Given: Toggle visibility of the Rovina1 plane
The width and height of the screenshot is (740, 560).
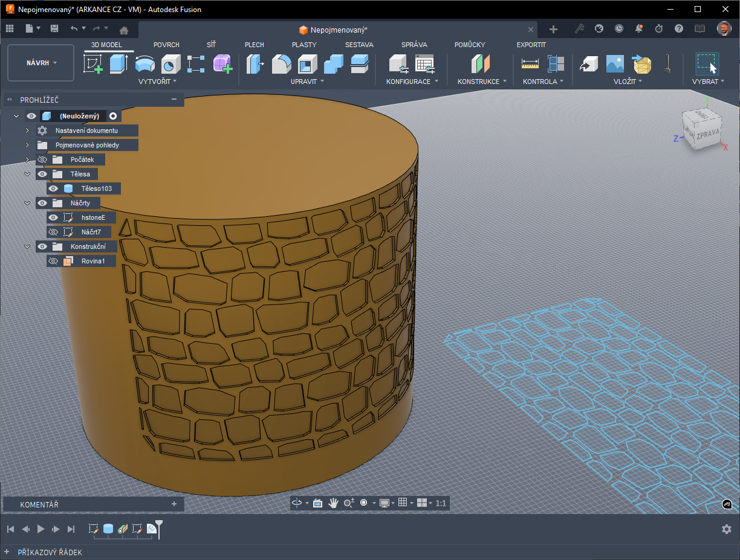Looking at the screenshot, I should tap(53, 261).
